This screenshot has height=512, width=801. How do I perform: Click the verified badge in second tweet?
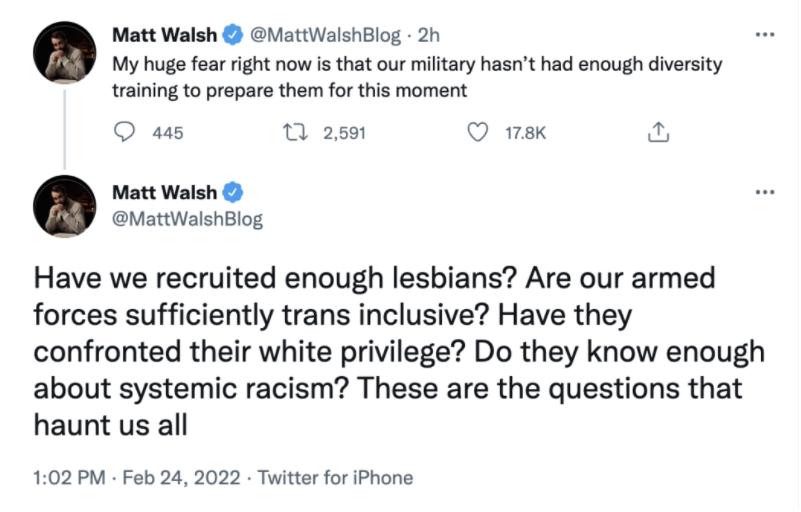(233, 192)
